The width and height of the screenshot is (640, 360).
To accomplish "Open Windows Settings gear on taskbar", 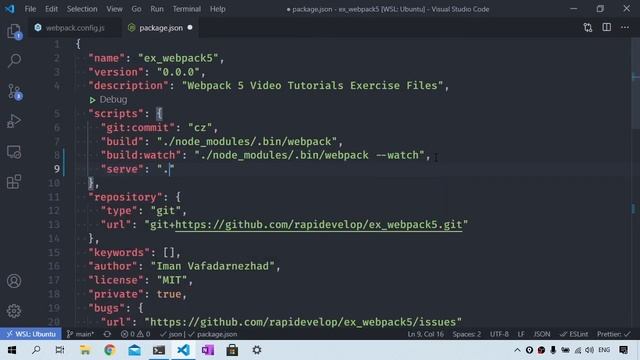I will coord(257,350).
